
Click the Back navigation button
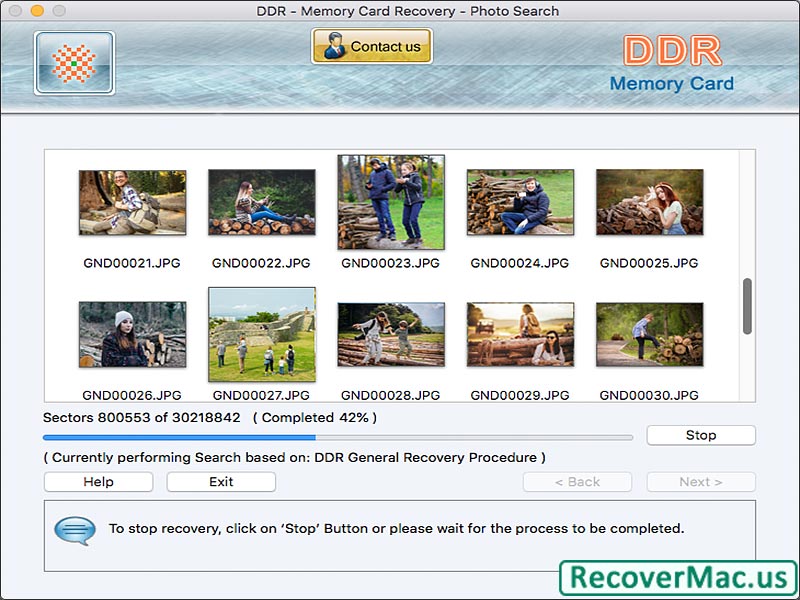[x=577, y=482]
